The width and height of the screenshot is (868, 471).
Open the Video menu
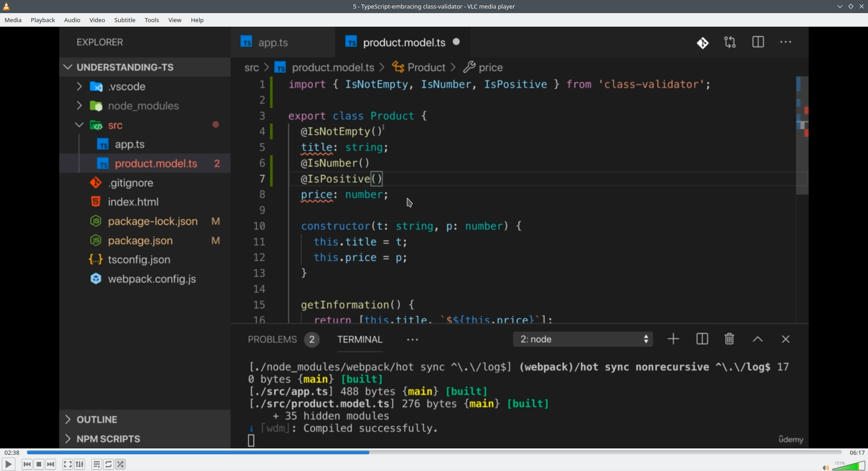click(97, 20)
